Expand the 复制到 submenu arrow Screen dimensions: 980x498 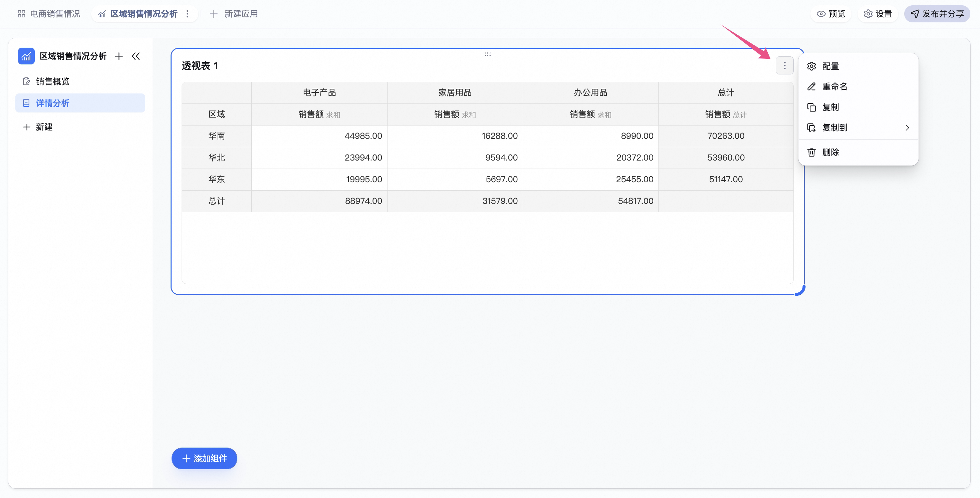(x=907, y=128)
